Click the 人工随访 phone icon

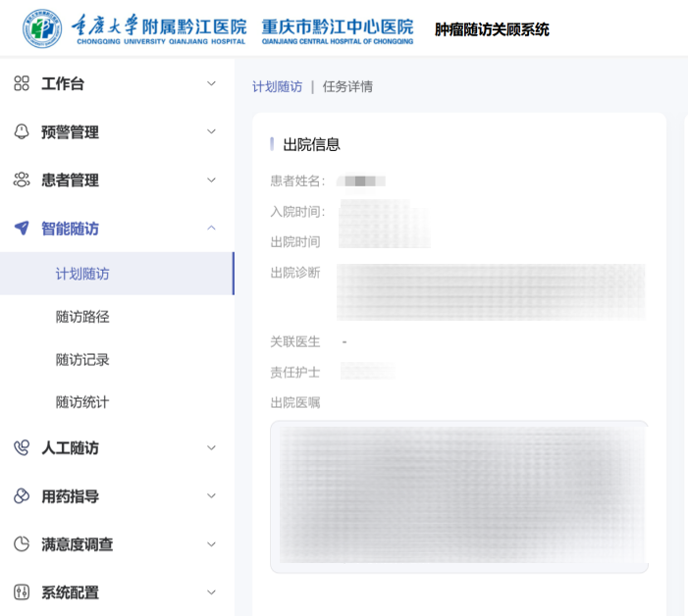point(22,447)
